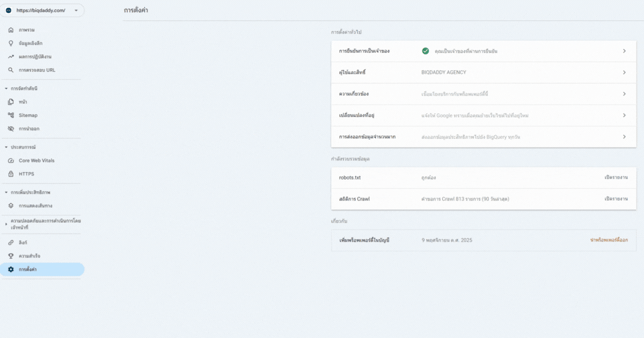Image resolution: width=644 pixels, height=338 pixels.
Task: Click the home icon beside ภาพรวม
Action: coord(11,30)
